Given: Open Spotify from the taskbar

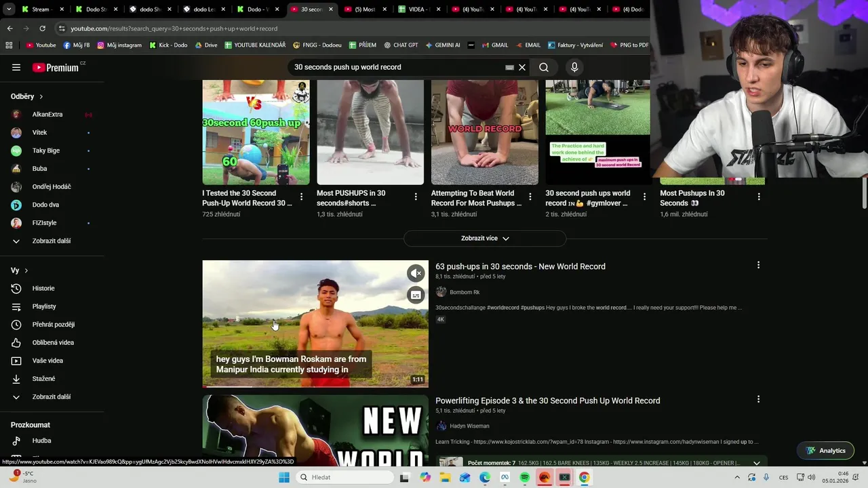Looking at the screenshot, I should pyautogui.click(x=524, y=477).
